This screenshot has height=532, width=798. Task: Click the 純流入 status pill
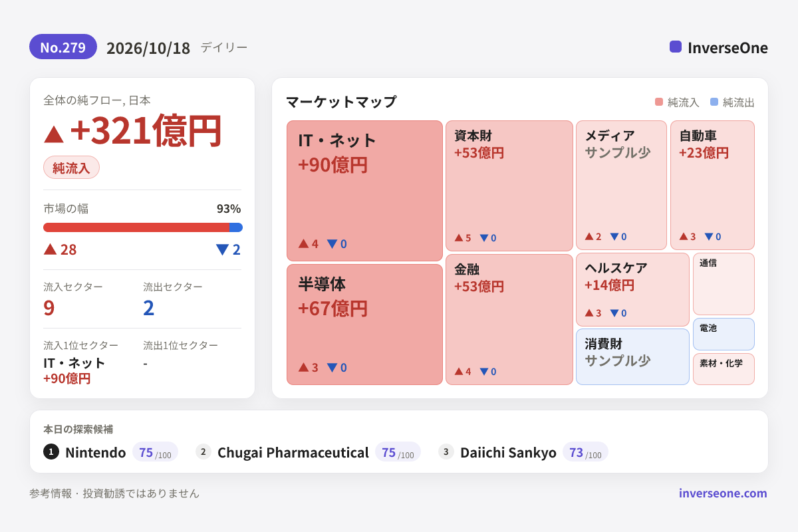point(71,168)
